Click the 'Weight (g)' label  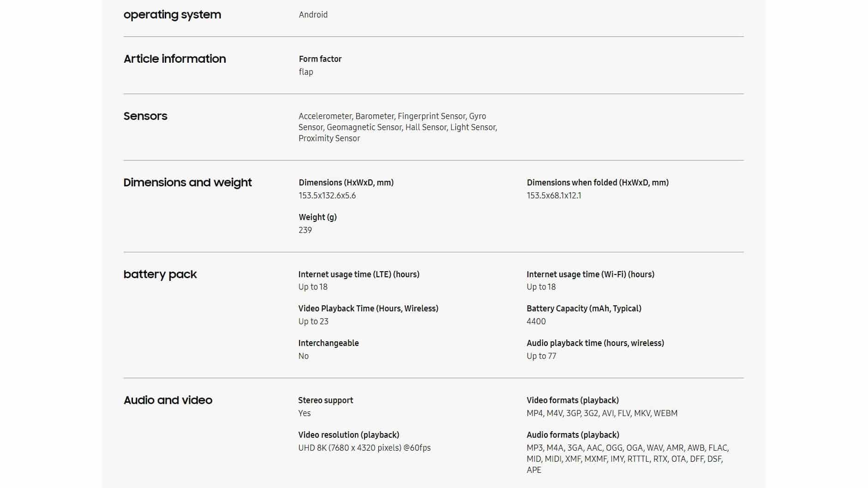(317, 217)
